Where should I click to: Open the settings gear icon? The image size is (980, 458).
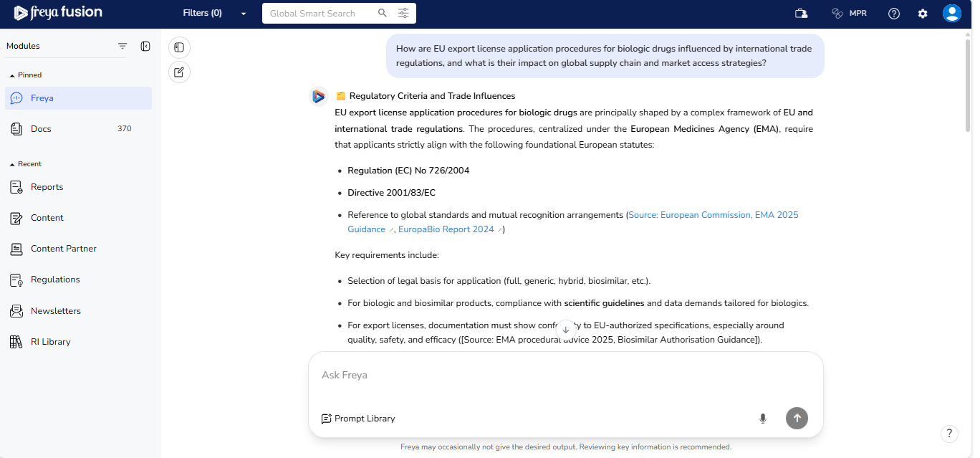pos(923,14)
